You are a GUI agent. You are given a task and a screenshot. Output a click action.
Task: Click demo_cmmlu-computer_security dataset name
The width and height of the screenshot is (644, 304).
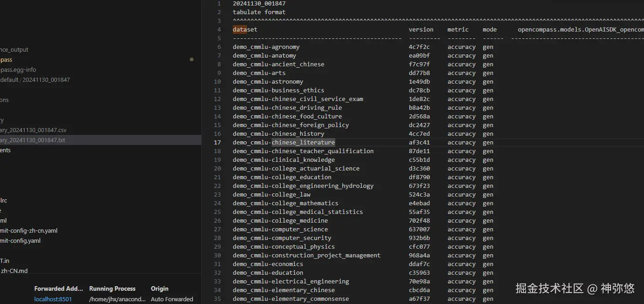pyautogui.click(x=282, y=238)
